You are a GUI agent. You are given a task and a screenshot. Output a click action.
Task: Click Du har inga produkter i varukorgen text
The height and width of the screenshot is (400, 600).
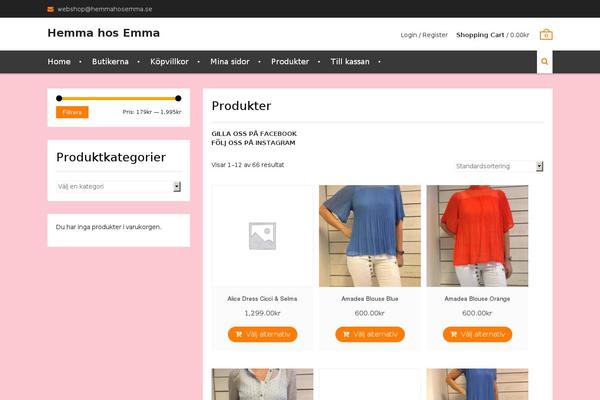click(x=109, y=227)
